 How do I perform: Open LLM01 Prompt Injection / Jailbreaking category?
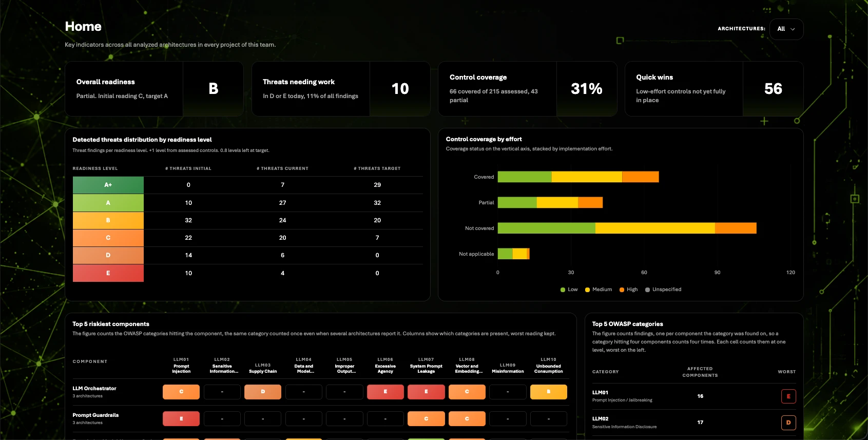pyautogui.click(x=694, y=396)
